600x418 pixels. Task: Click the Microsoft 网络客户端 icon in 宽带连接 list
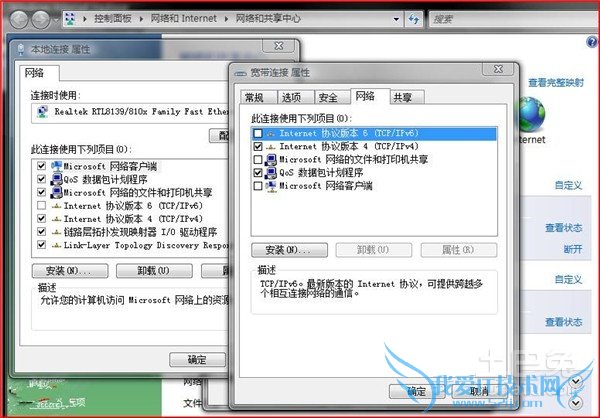tap(271, 186)
